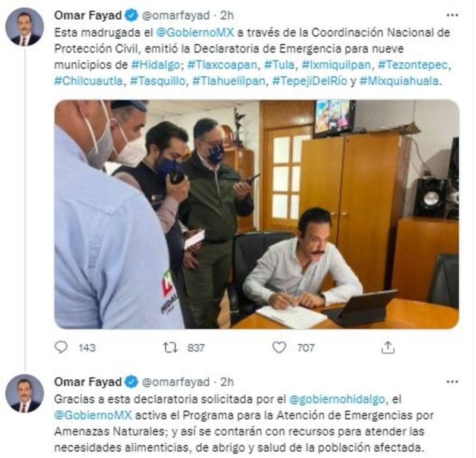The height and width of the screenshot is (458, 476).
Task: Open reply icon on first tweet
Action: coord(61,347)
